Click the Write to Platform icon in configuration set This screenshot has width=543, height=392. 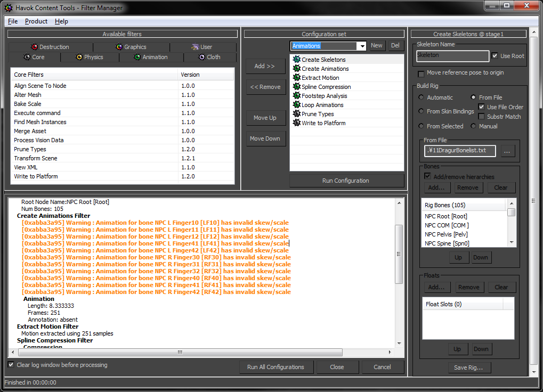tap(297, 123)
